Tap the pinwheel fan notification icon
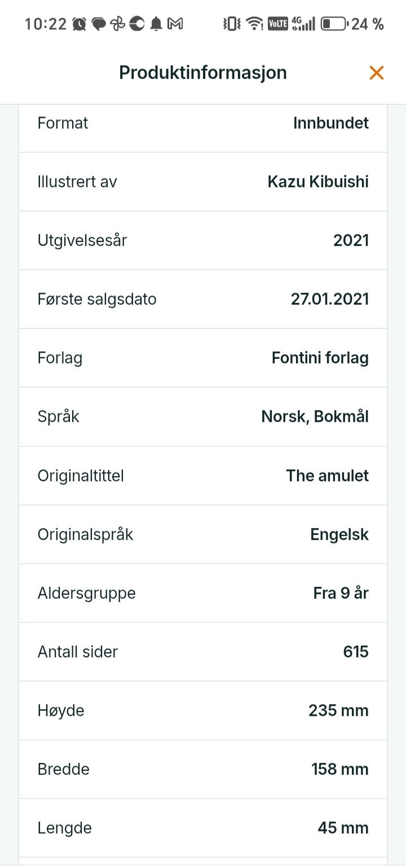Viewport: 406px width, 868px height. (117, 24)
